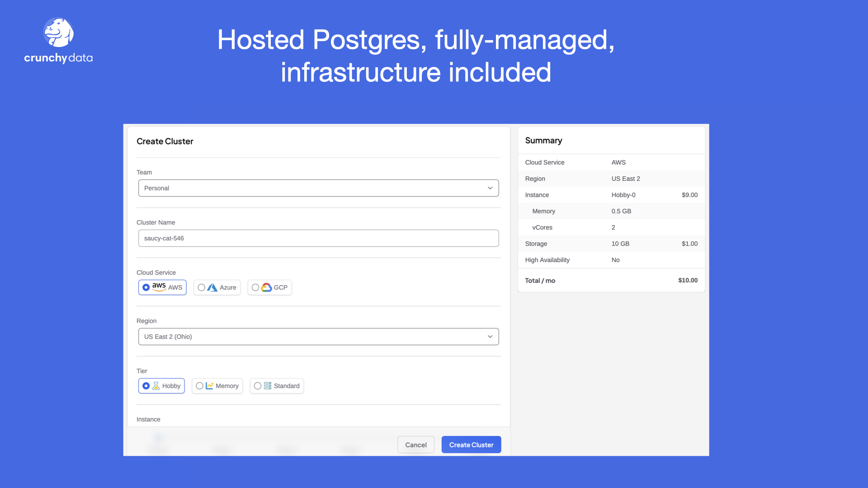Click the Hobby flask icon

[x=156, y=386]
